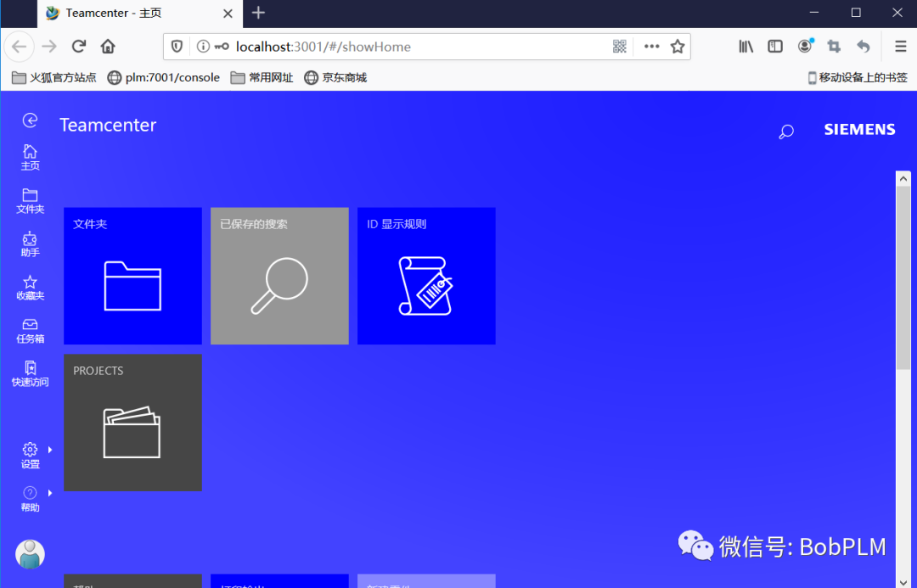Click the site information icon
The height and width of the screenshot is (588, 917).
point(203,46)
